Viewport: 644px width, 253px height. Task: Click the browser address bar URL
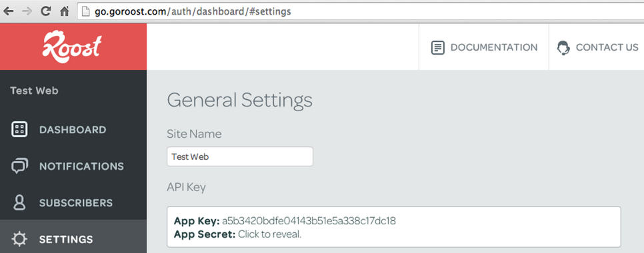[x=193, y=11]
